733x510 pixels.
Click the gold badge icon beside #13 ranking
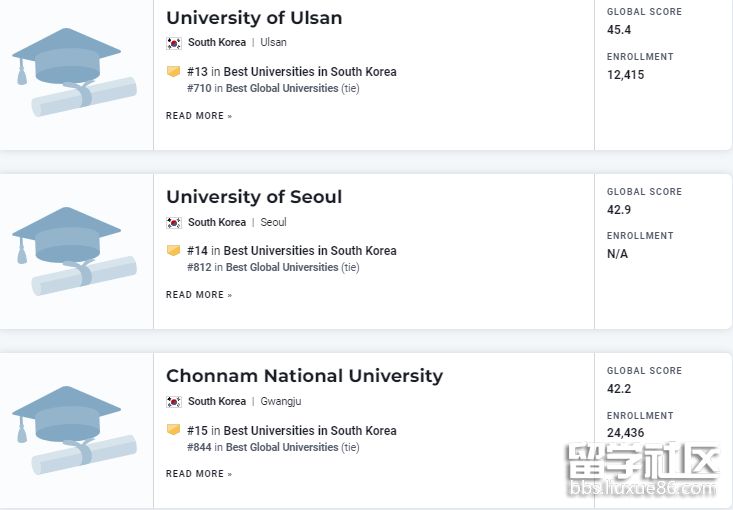[x=173, y=72]
